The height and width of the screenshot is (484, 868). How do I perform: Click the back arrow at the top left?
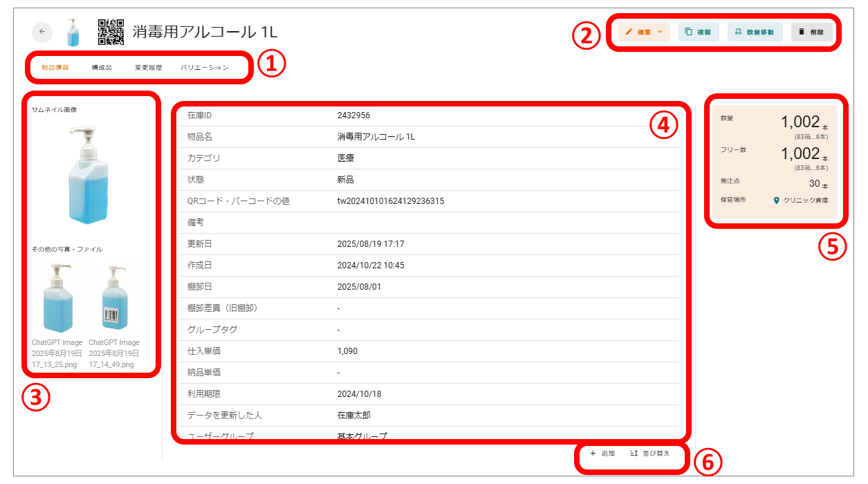tap(42, 32)
